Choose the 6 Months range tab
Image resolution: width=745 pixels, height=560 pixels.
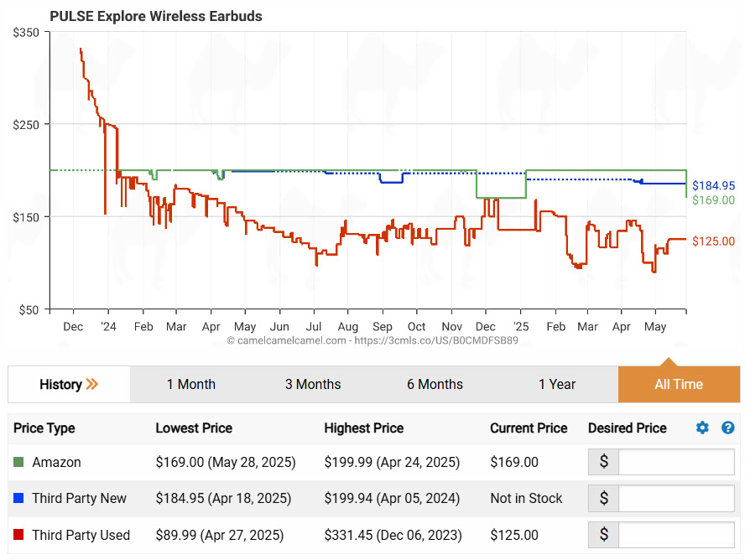pos(435,385)
